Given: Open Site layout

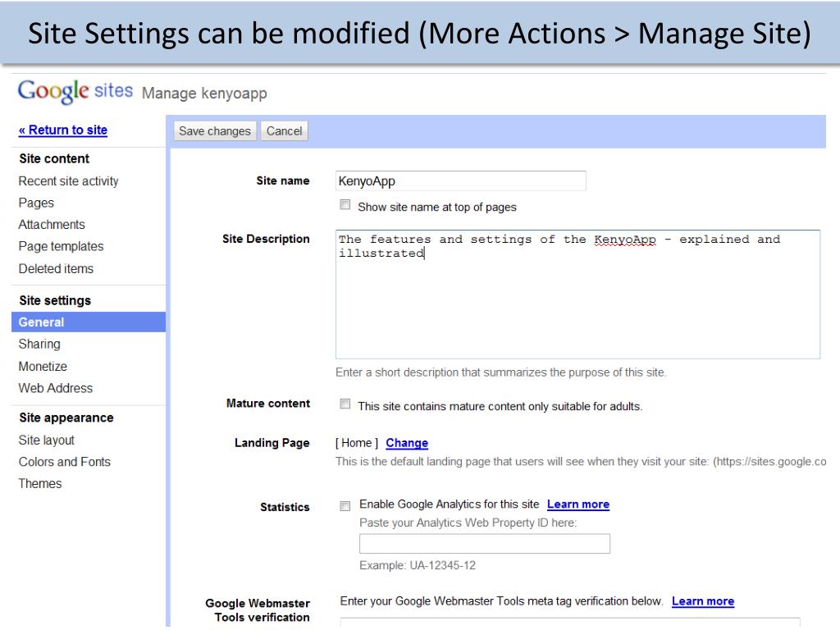Looking at the screenshot, I should 47,441.
